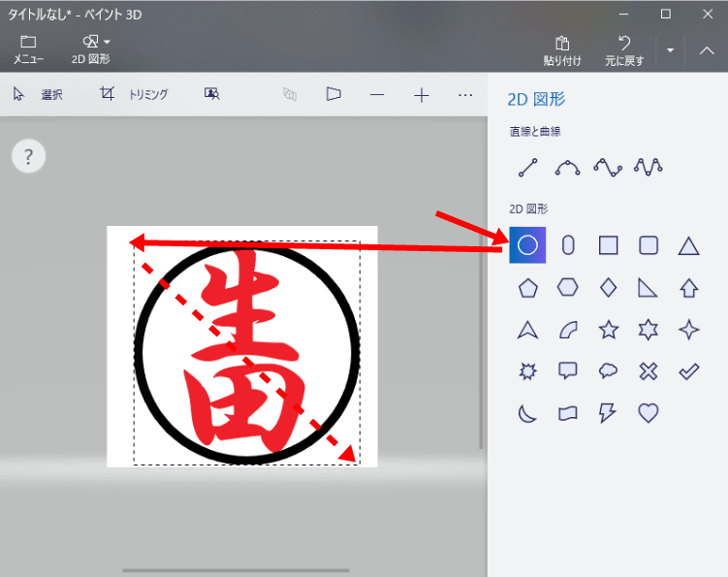Choose the heart shape
Viewport: 728px width, 577px height.
649,413
